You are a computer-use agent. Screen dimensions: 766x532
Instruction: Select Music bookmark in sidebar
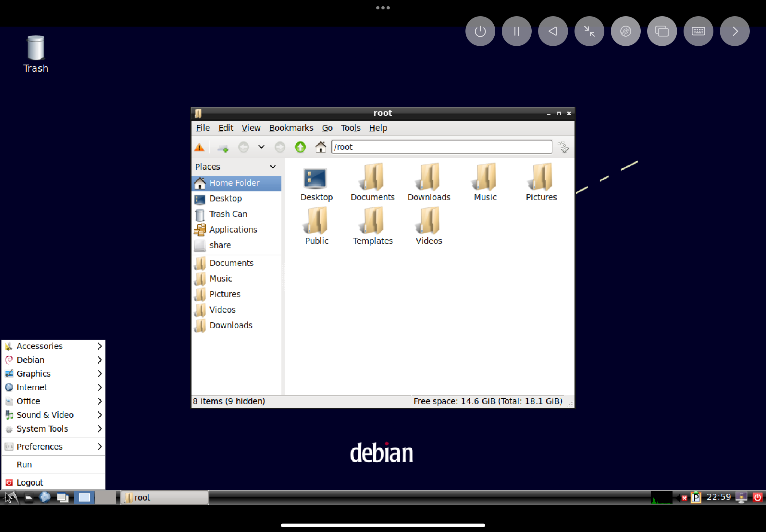pos(237,279)
